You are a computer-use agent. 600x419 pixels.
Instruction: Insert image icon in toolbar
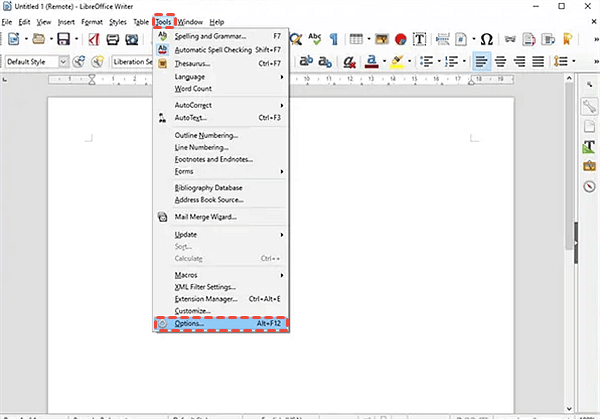[382, 39]
